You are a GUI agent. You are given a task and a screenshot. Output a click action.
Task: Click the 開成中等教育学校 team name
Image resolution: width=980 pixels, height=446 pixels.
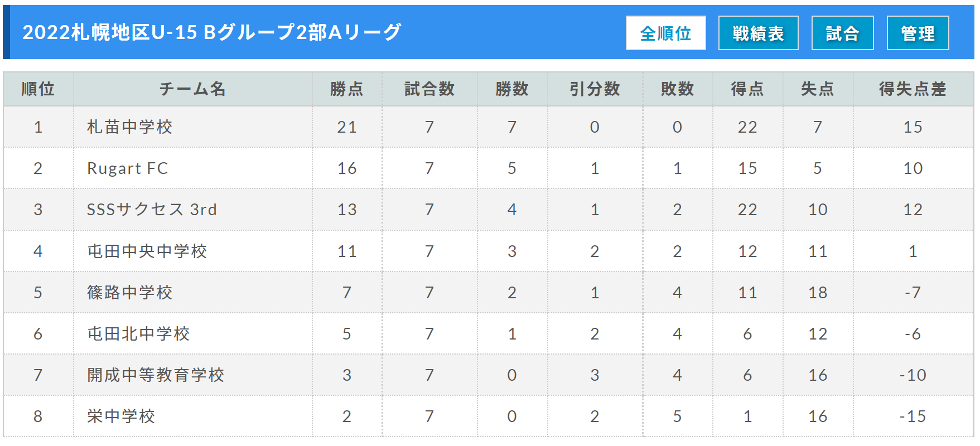coord(156,375)
